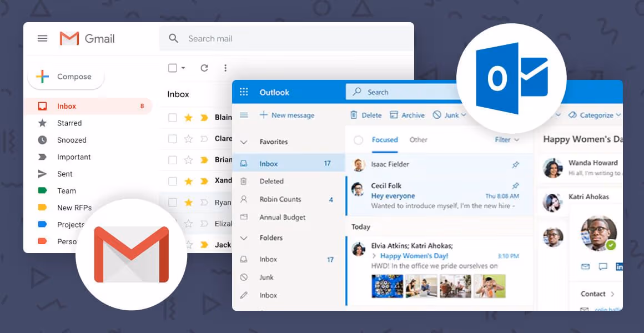Send an email via the envelope contact icon

[x=586, y=266]
